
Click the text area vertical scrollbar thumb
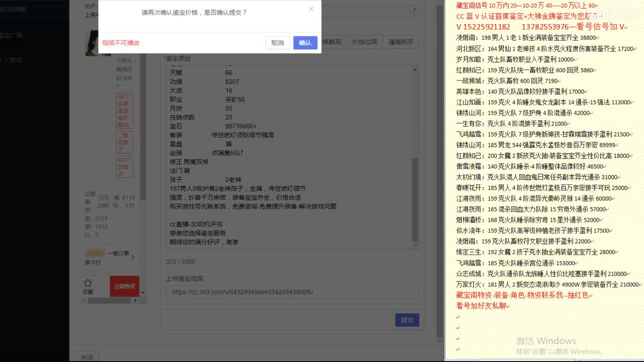click(415, 199)
